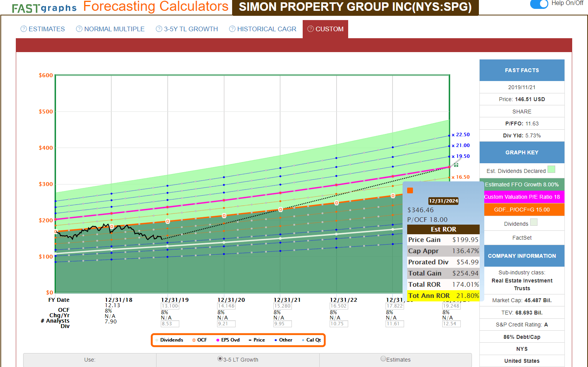Image resolution: width=588 pixels, height=367 pixels.
Task: Click the 12/31/2024 tooltip date label
Action: (443, 201)
